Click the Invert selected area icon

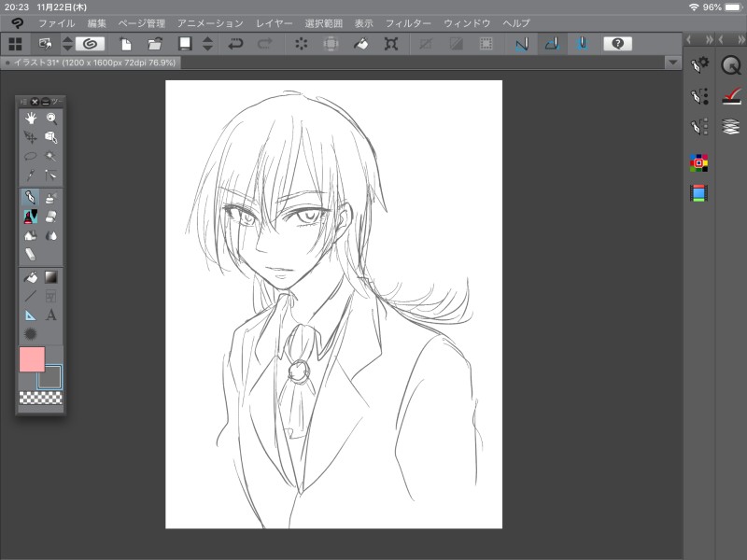pyautogui.click(x=456, y=44)
